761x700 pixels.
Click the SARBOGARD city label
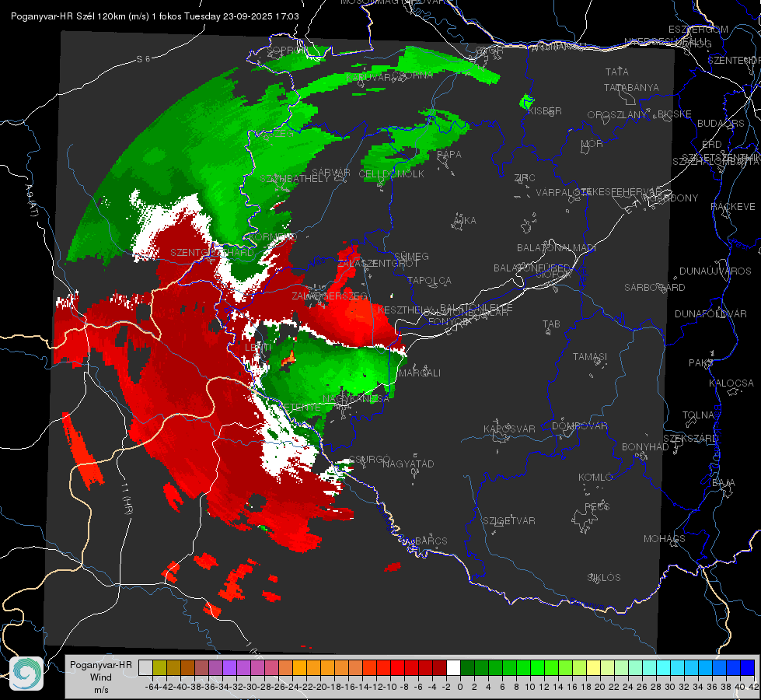(655, 288)
